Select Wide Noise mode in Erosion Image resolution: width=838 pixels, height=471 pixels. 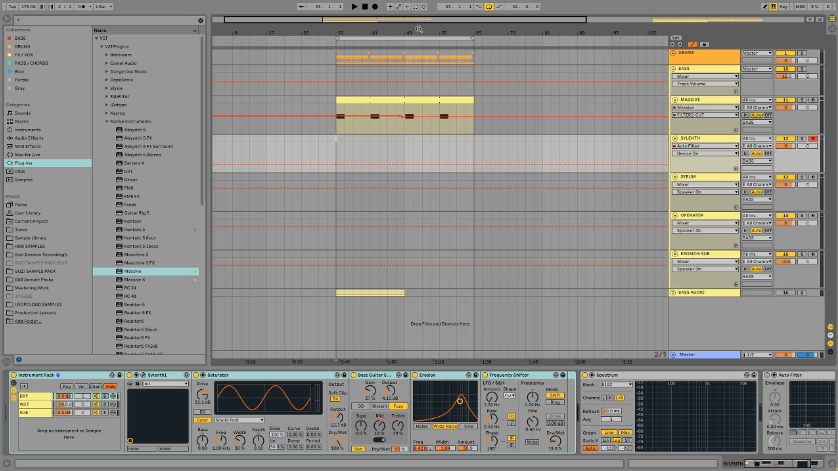tap(445, 426)
